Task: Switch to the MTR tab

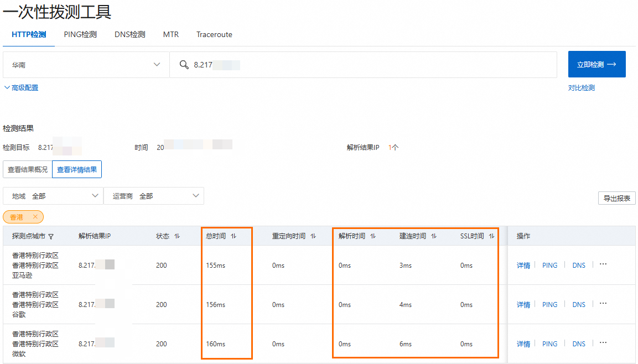Action: click(x=171, y=34)
